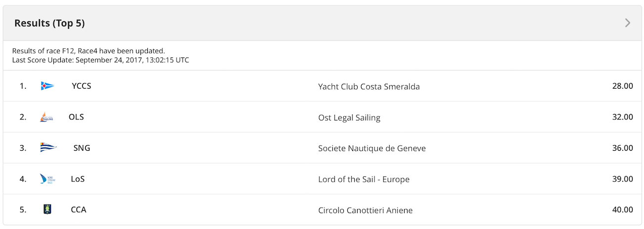Viewport: 644px width, 229px height.
Task: Expand results with the right chevron arrow
Action: [628, 23]
